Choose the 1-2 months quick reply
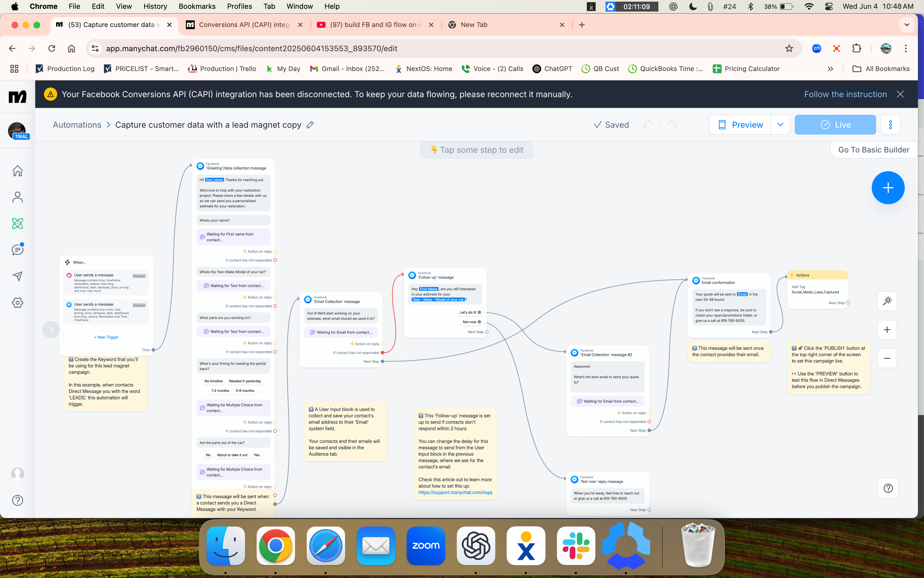 [x=220, y=391]
